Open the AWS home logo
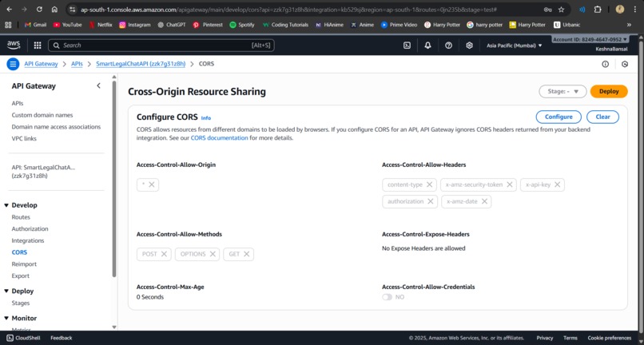 [14, 46]
